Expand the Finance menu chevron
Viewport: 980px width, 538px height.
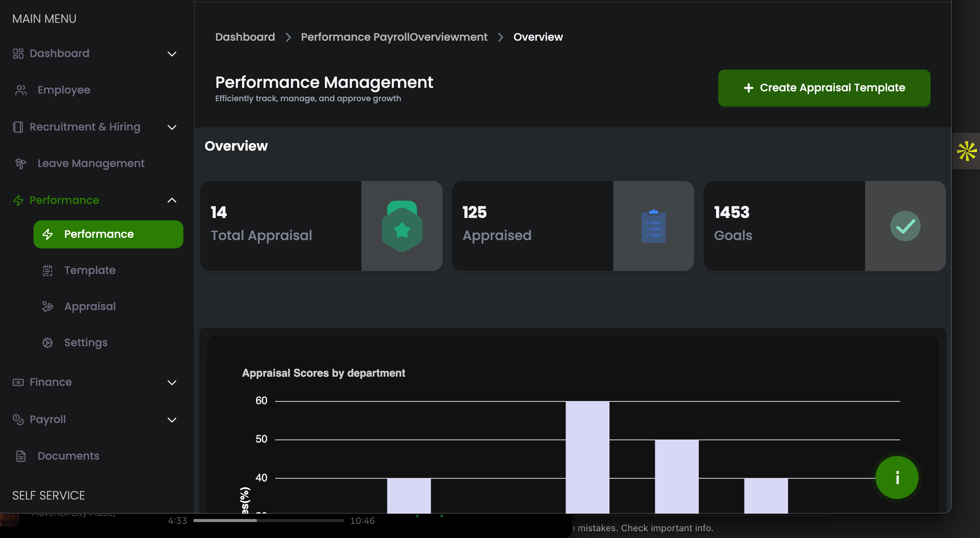click(x=172, y=382)
